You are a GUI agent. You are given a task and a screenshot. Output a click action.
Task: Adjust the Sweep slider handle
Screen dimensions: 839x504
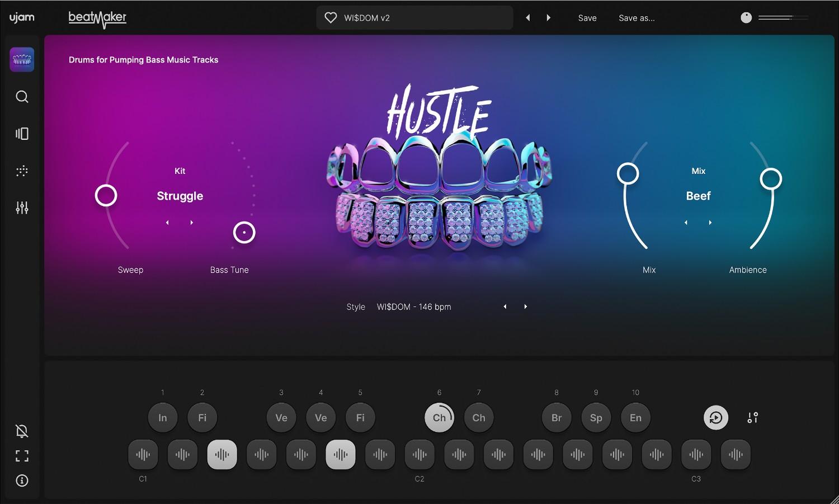click(106, 195)
